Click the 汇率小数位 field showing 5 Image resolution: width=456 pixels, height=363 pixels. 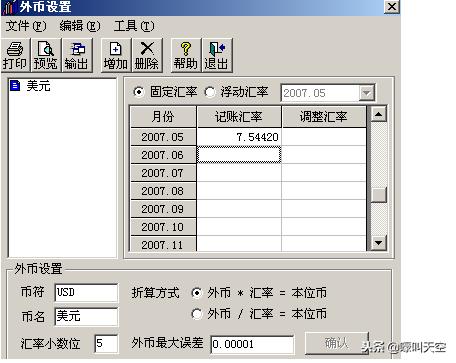pos(106,344)
